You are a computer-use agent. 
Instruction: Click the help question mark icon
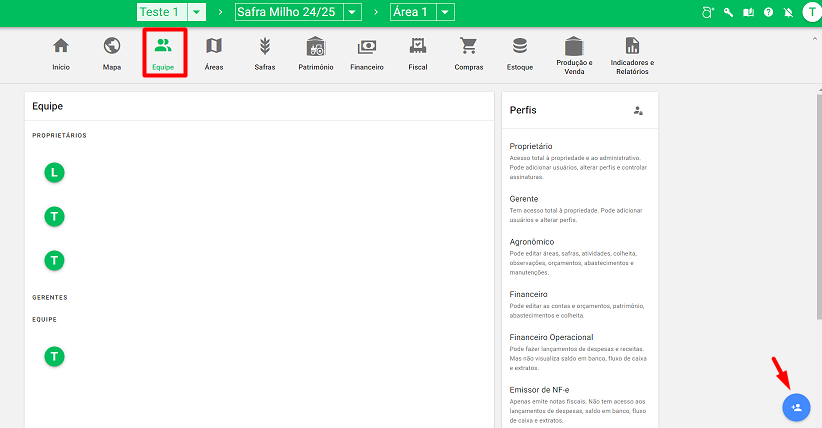[768, 12]
